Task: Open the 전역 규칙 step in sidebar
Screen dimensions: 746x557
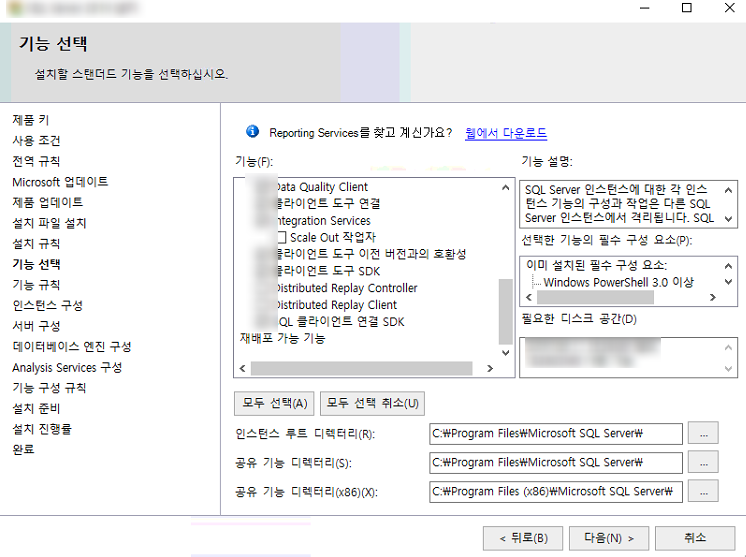Action: (36, 161)
